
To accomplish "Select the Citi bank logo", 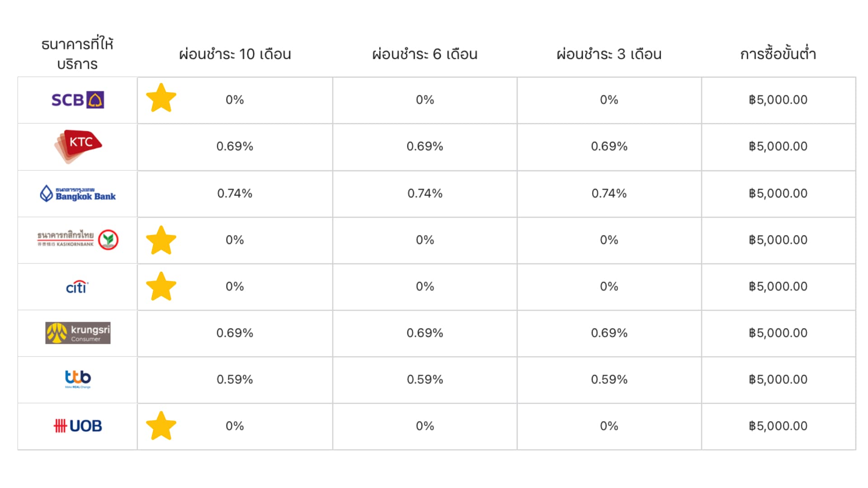I will (77, 287).
